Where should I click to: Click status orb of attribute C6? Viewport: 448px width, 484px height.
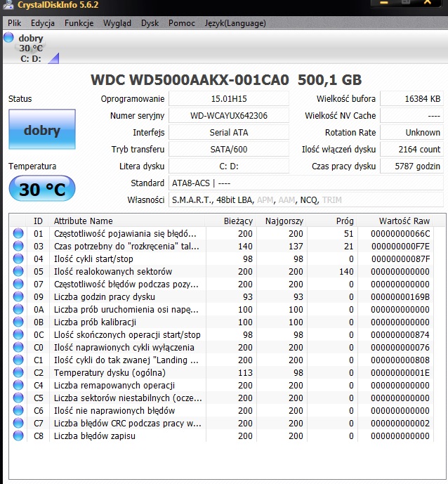18,410
